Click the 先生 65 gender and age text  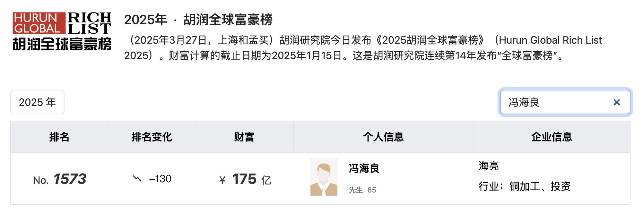pos(362,190)
